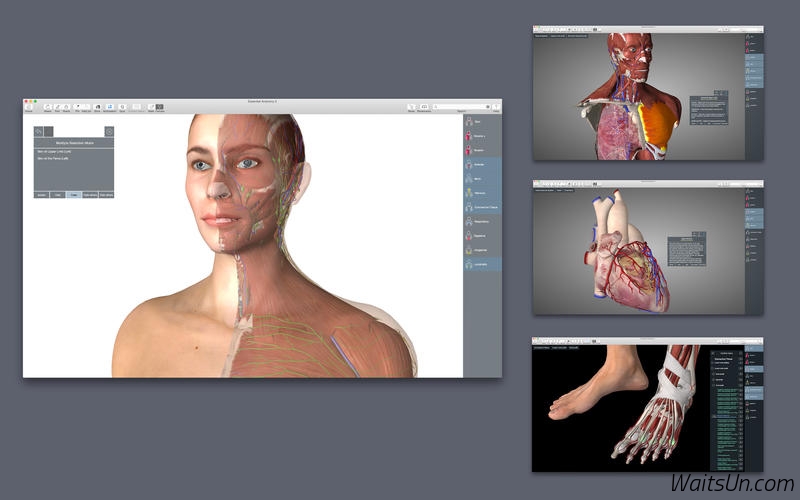Screen dimensions: 800x500
Task: Click the Fade others button
Action: point(106,195)
